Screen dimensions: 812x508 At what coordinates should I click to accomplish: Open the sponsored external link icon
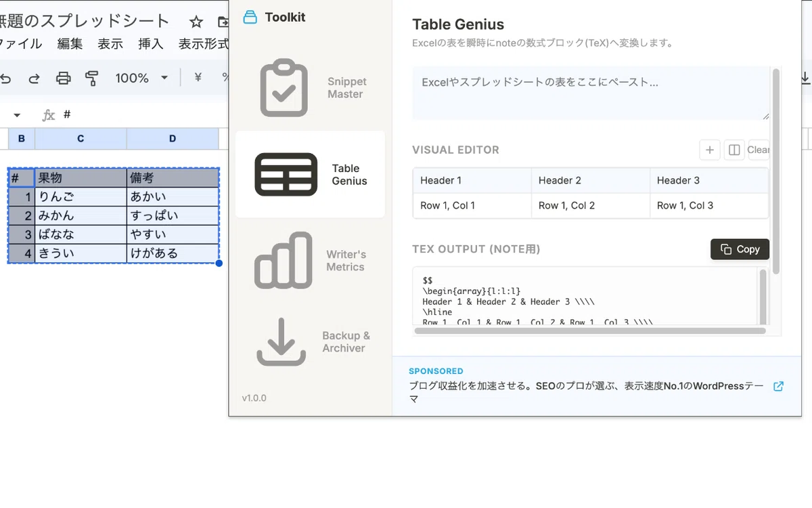(x=778, y=386)
